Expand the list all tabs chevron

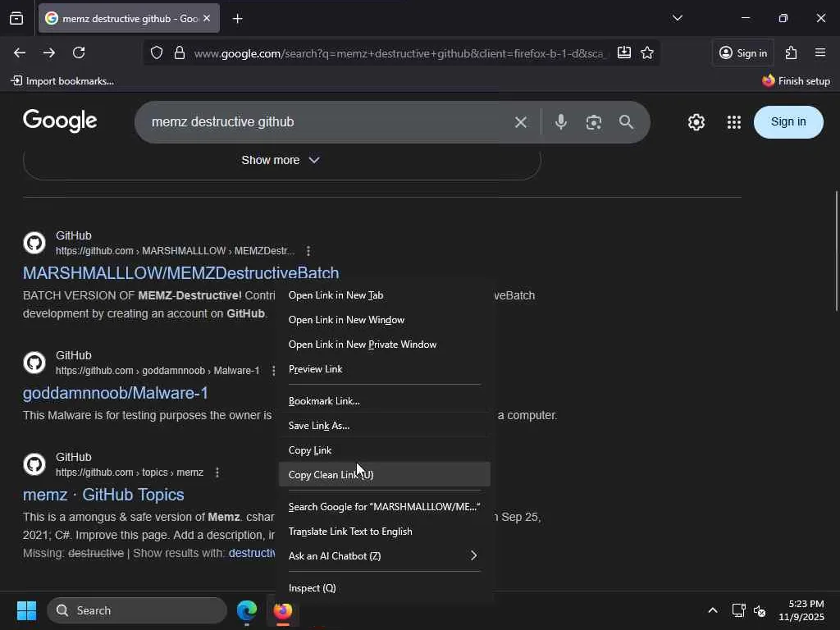(x=677, y=18)
